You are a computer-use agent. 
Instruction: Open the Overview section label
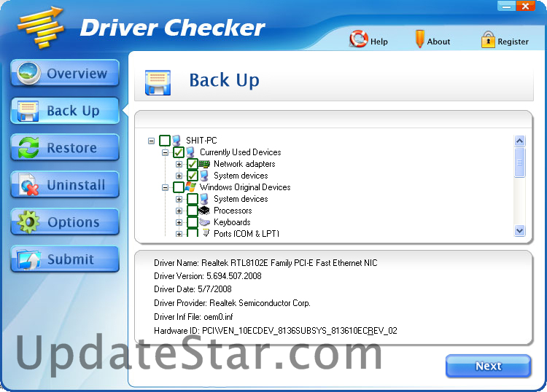pyautogui.click(x=77, y=74)
